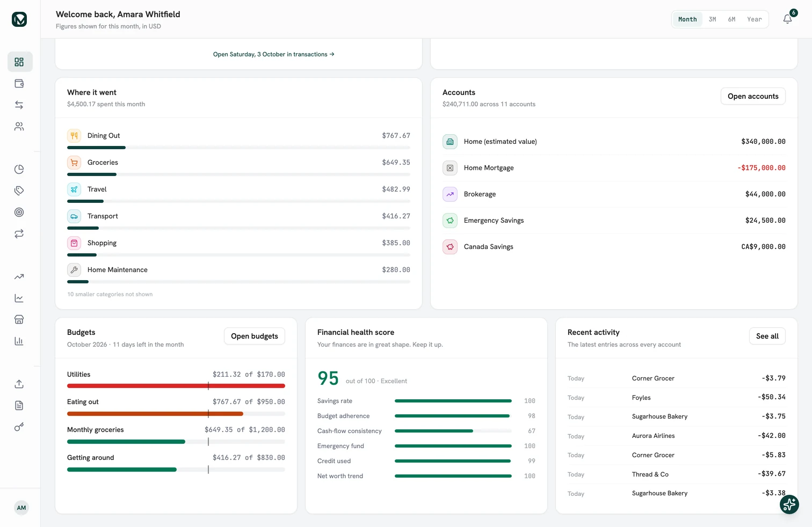Open the AM user avatar
Viewport: 812px width, 527px height.
pos(21,508)
